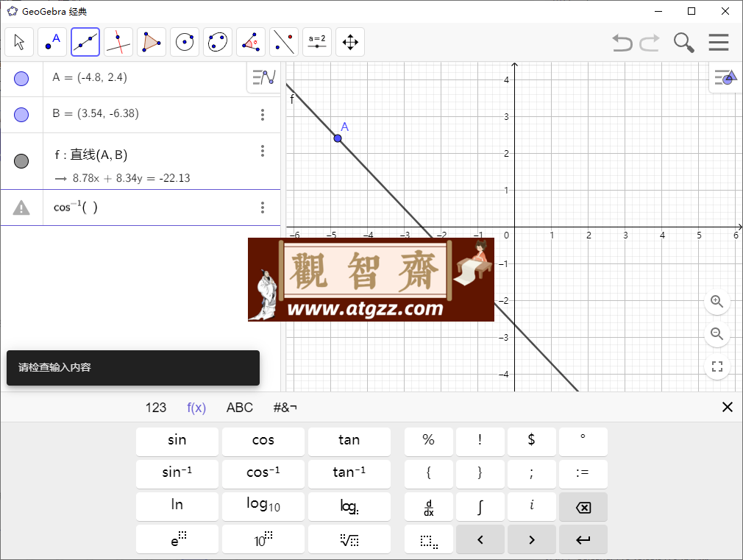Tap the Enter return key

583,539
